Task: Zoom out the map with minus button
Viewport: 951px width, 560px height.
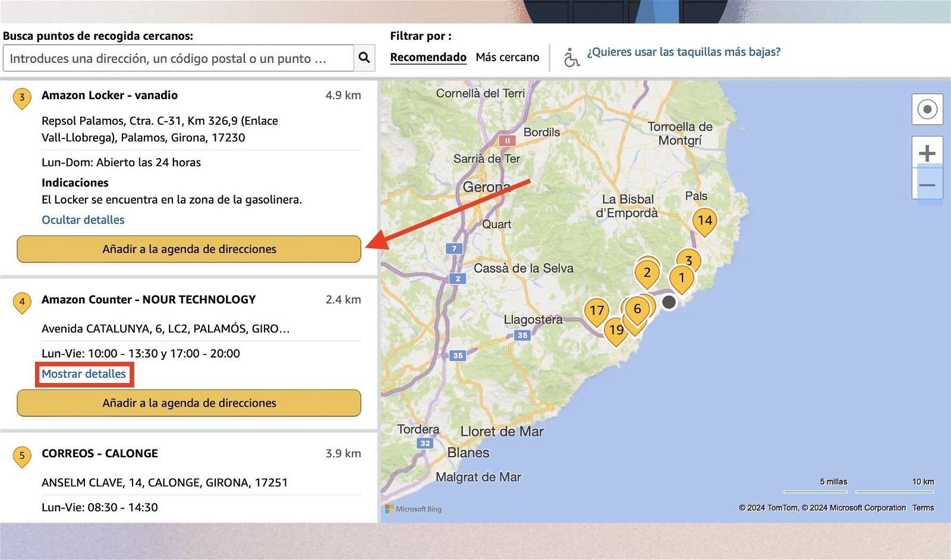Action: point(927,185)
